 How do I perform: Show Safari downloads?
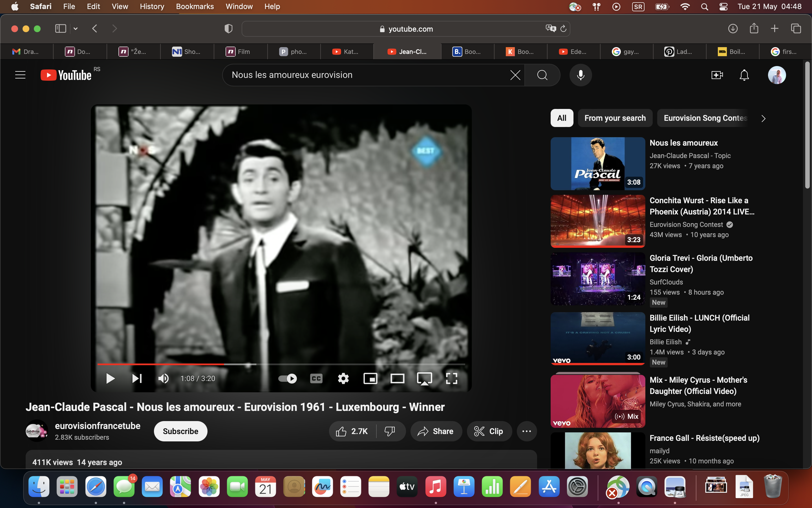pos(733,29)
